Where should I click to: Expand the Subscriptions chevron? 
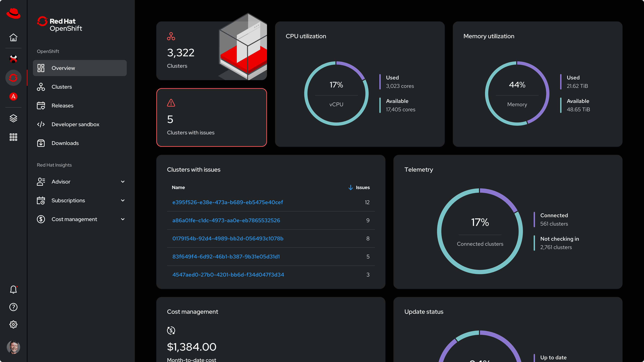click(123, 200)
